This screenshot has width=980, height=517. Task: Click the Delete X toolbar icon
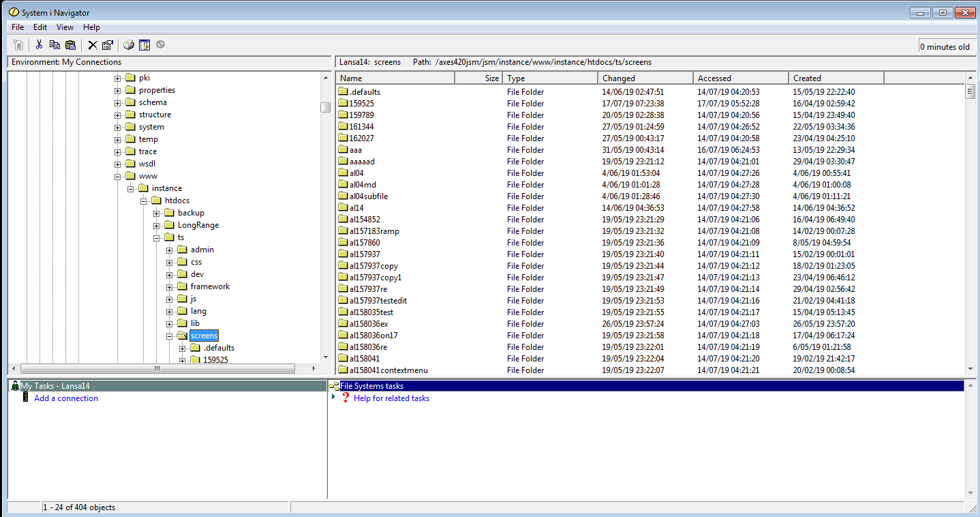point(93,45)
